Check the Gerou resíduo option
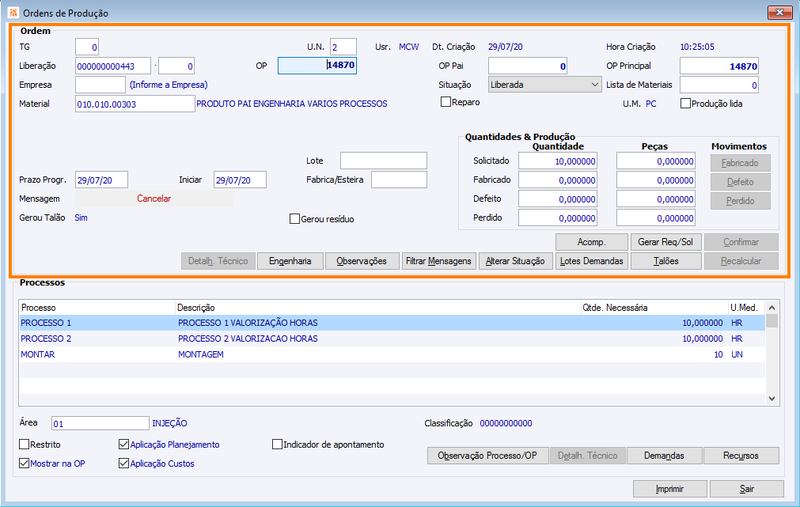The image size is (800, 507). pyautogui.click(x=294, y=219)
